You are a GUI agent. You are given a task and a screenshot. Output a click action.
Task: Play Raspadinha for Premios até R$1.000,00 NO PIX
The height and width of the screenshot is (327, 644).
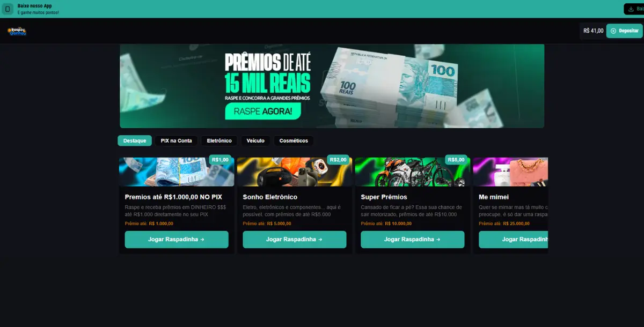[177, 240]
